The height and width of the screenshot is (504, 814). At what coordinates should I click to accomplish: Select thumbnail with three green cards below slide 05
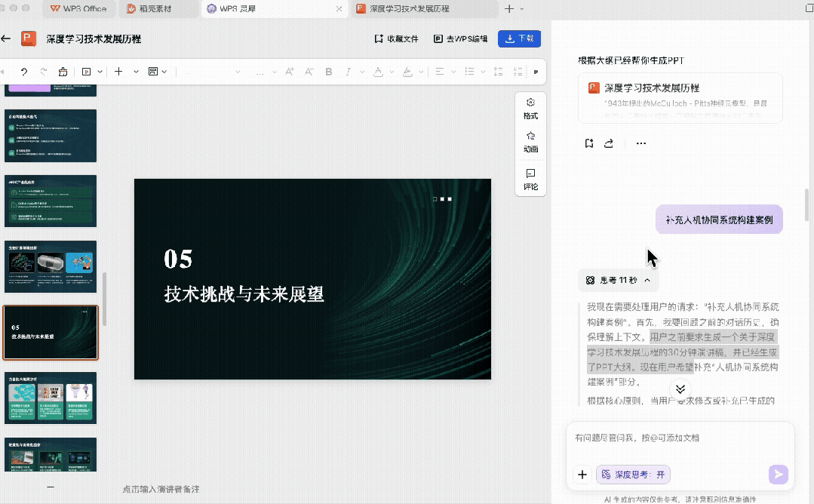pyautogui.click(x=51, y=398)
